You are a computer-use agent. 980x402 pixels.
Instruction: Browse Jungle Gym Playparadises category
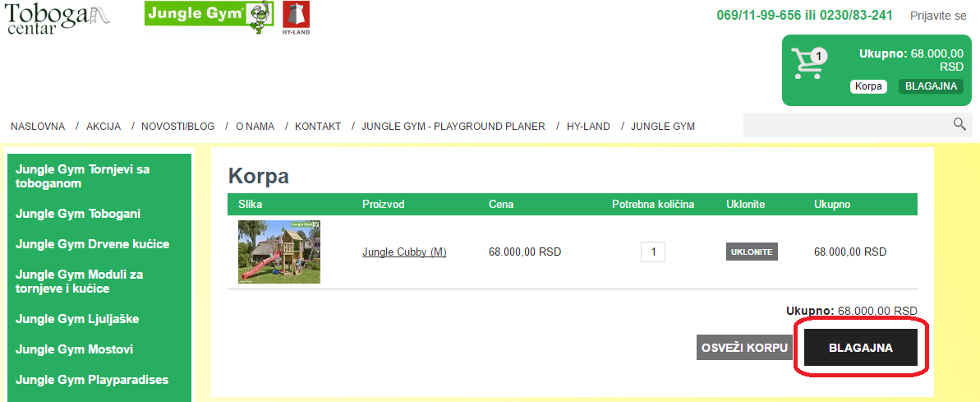(x=92, y=380)
